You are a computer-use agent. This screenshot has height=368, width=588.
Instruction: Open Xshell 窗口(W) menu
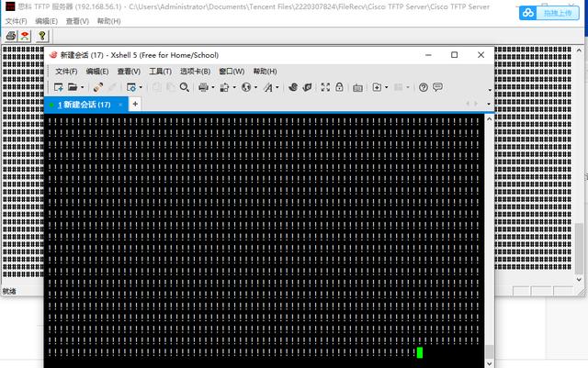(x=232, y=72)
